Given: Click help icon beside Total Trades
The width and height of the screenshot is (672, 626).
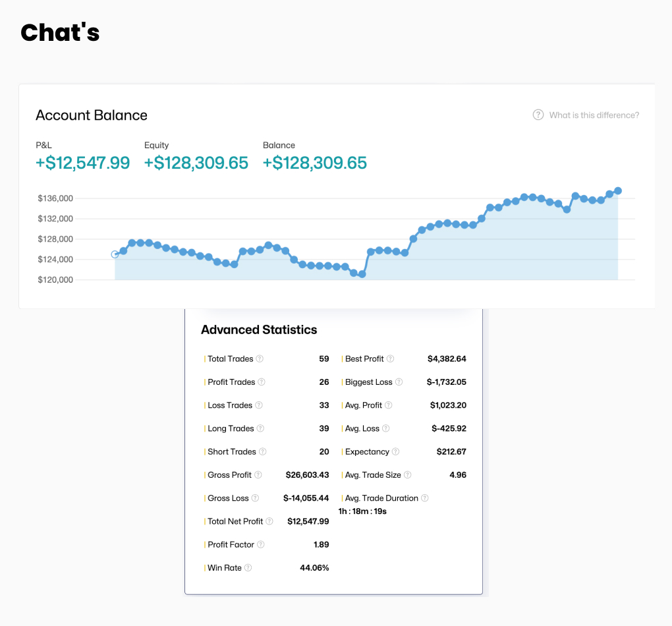Looking at the screenshot, I should [x=260, y=359].
